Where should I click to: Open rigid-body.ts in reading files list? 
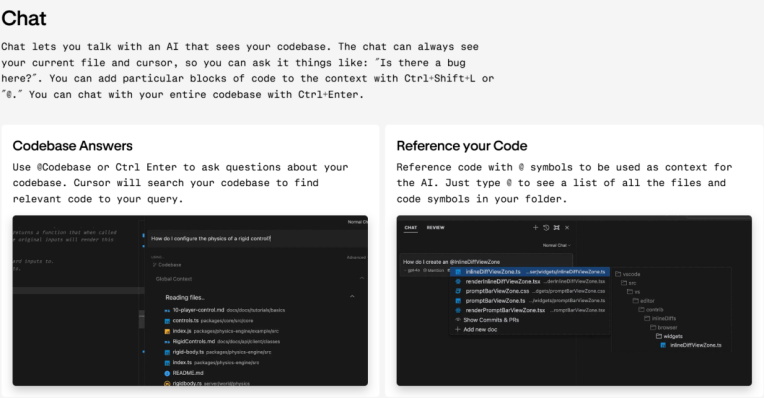[x=218, y=352]
